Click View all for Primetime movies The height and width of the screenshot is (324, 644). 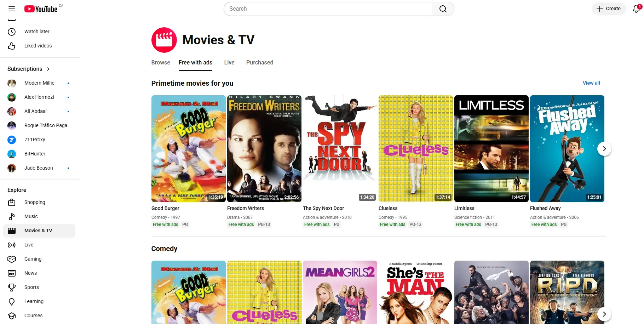tap(591, 83)
